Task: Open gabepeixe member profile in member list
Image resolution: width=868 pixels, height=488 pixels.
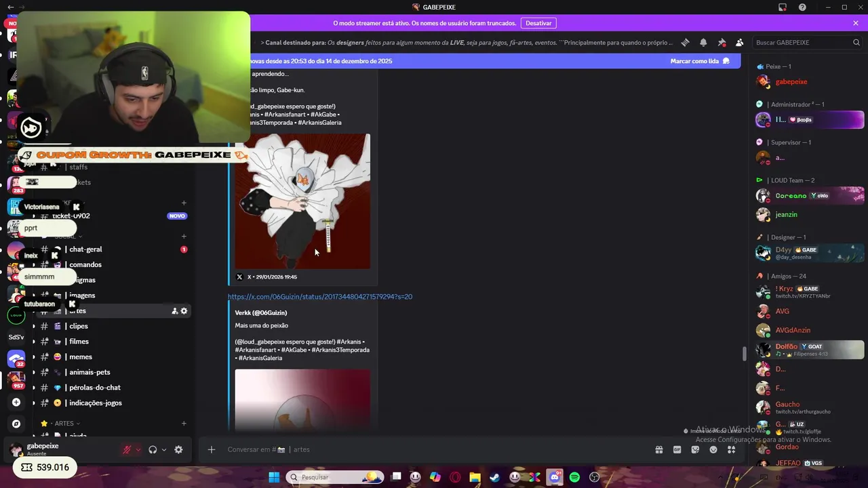Action: pyautogui.click(x=810, y=81)
